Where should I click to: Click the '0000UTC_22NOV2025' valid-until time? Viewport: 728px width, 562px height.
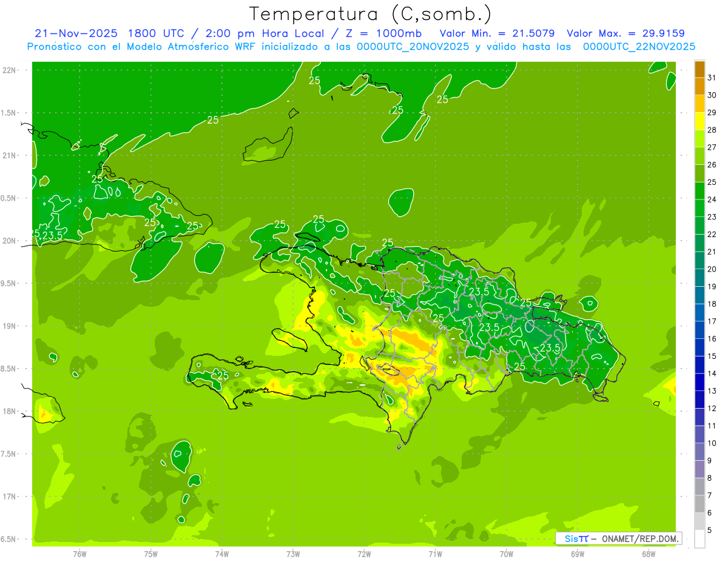[639, 47]
